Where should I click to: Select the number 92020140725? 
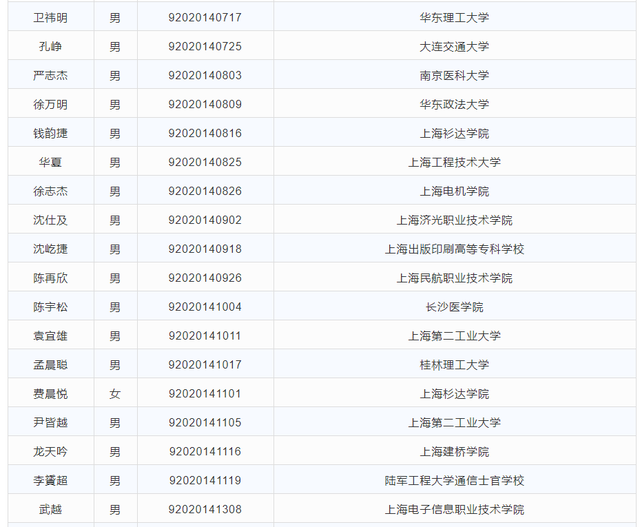click(x=205, y=47)
